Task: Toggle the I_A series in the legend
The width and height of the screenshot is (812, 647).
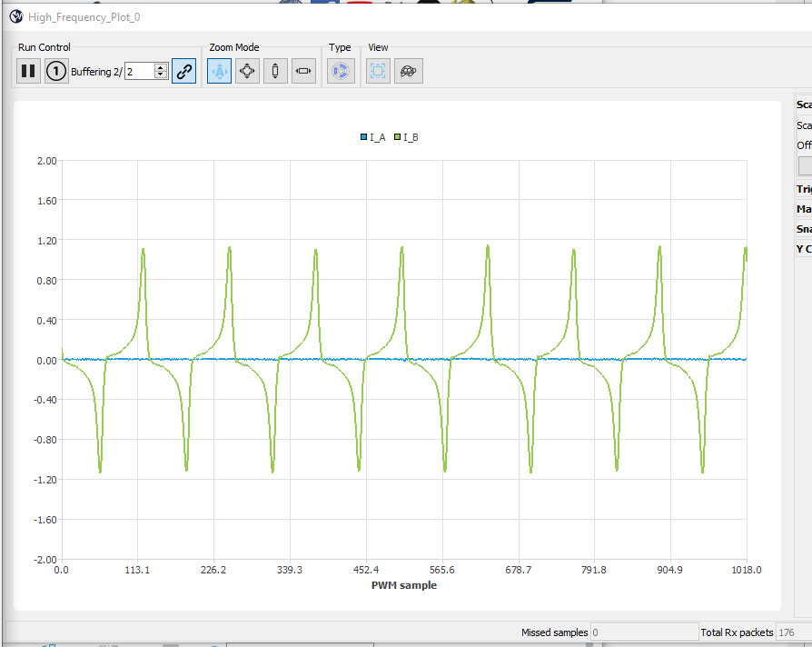Action: click(x=373, y=137)
